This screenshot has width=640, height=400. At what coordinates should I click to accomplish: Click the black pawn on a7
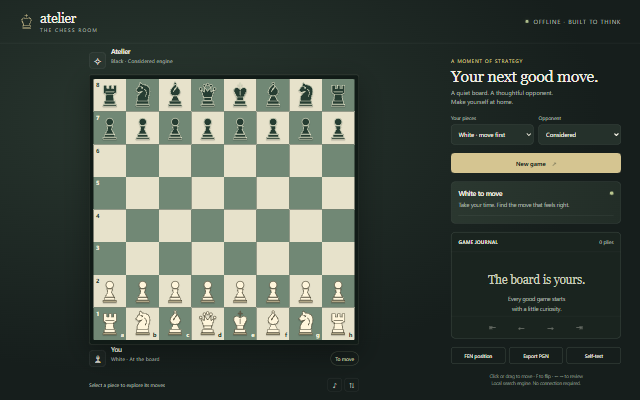point(110,128)
